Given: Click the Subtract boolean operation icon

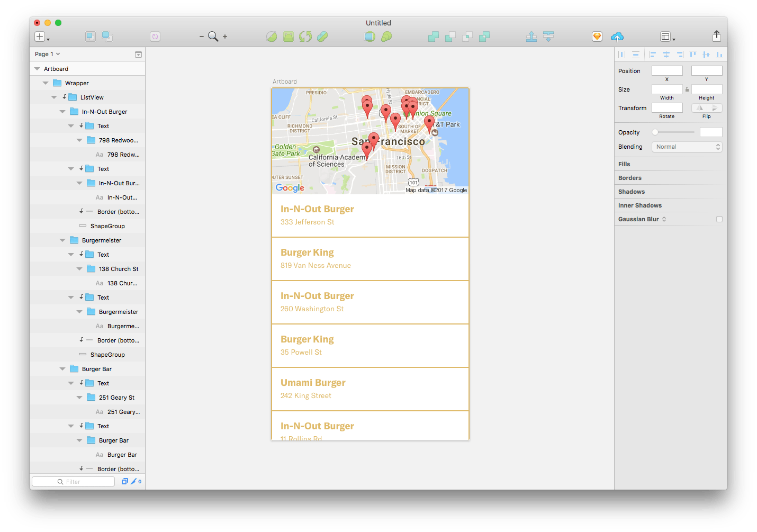Looking at the screenshot, I should point(450,37).
